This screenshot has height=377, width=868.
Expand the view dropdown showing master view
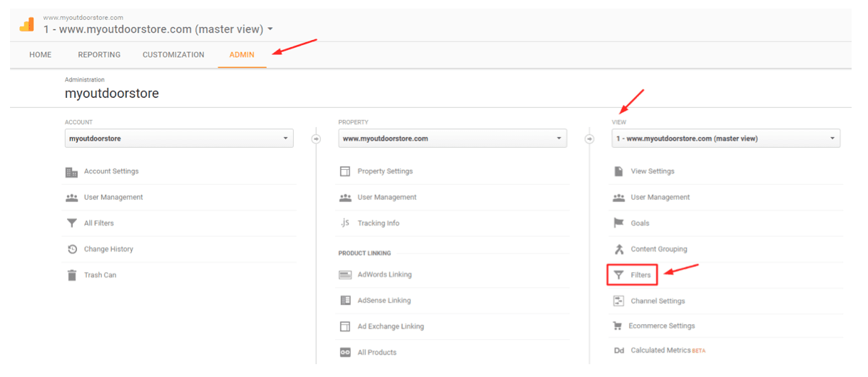pos(726,139)
